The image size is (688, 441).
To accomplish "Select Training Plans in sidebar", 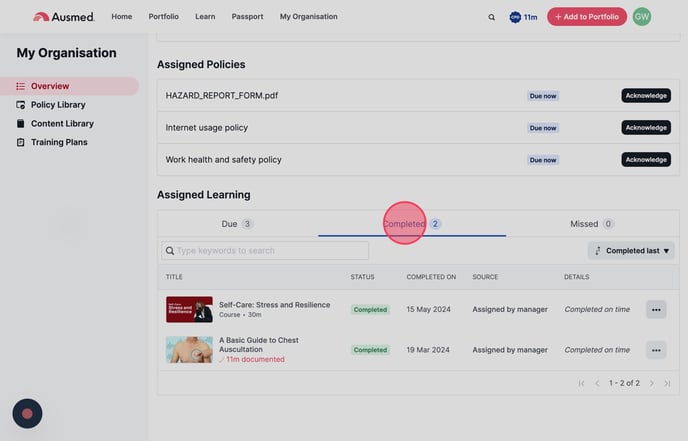I will click(59, 143).
